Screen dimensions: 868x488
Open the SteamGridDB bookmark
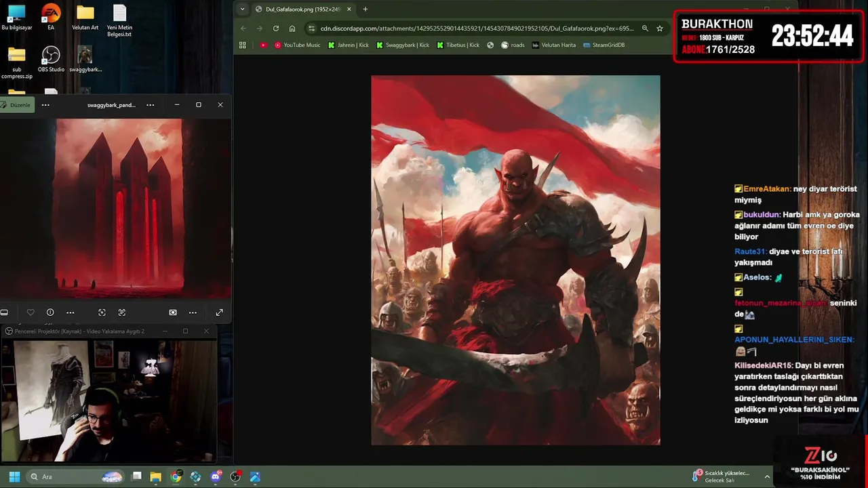click(604, 45)
